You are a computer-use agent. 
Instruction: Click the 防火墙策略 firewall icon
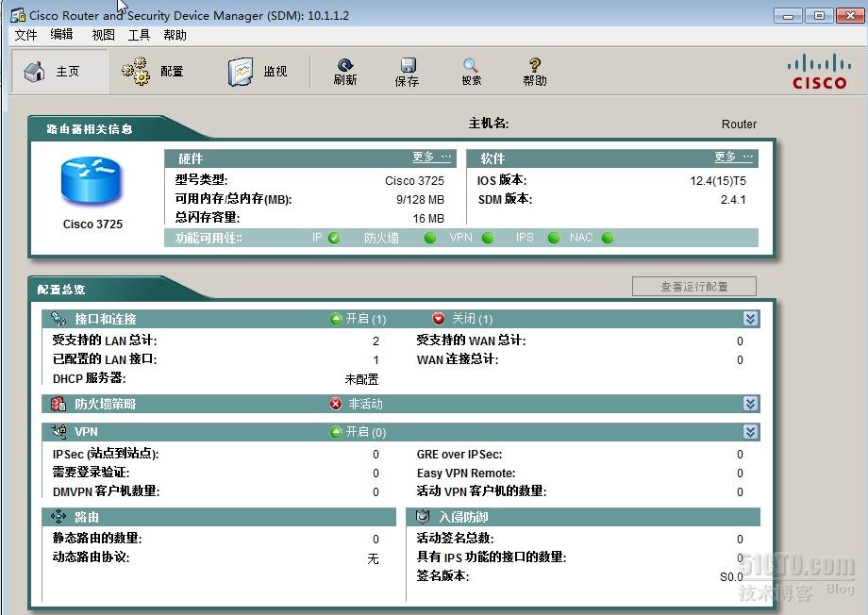pyautogui.click(x=58, y=404)
